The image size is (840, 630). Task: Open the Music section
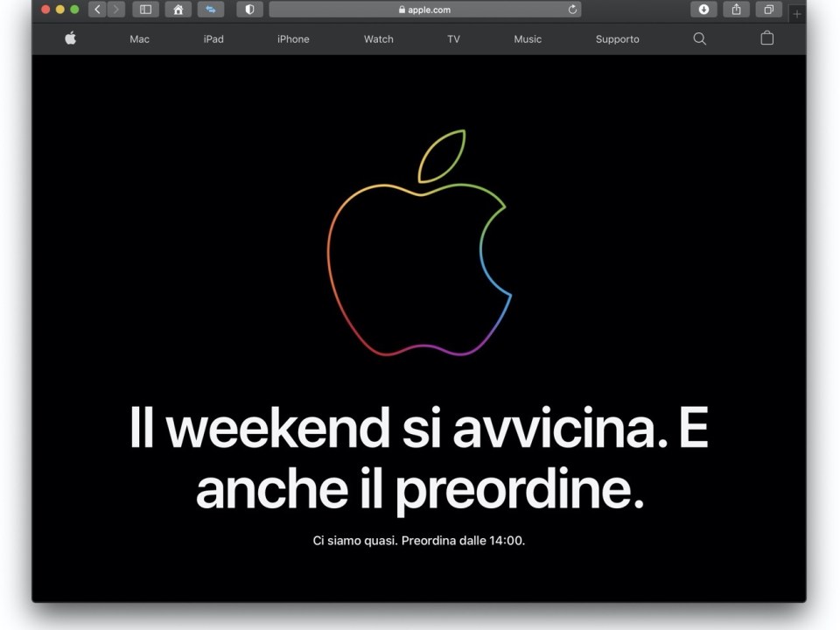528,39
